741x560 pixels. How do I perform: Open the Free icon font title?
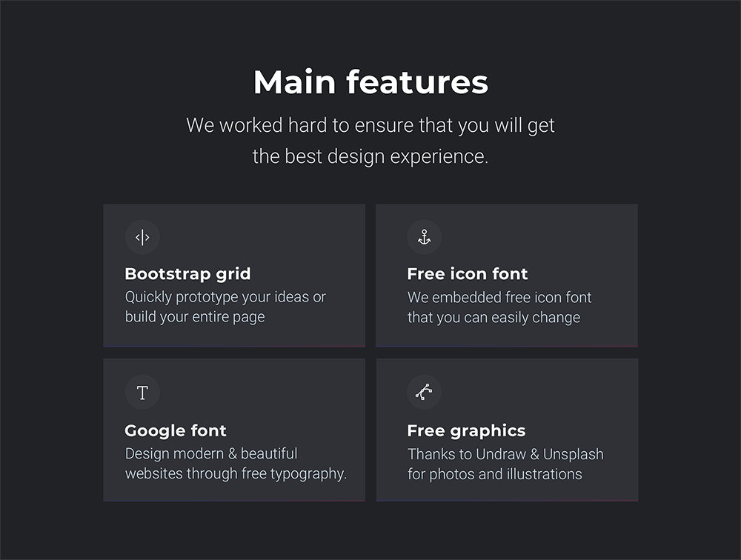467,274
